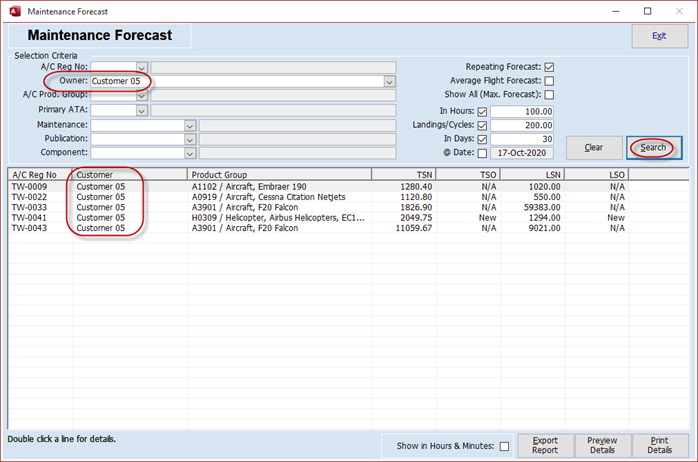This screenshot has width=698, height=462.
Task: Click the In Hours value field
Action: tap(522, 111)
